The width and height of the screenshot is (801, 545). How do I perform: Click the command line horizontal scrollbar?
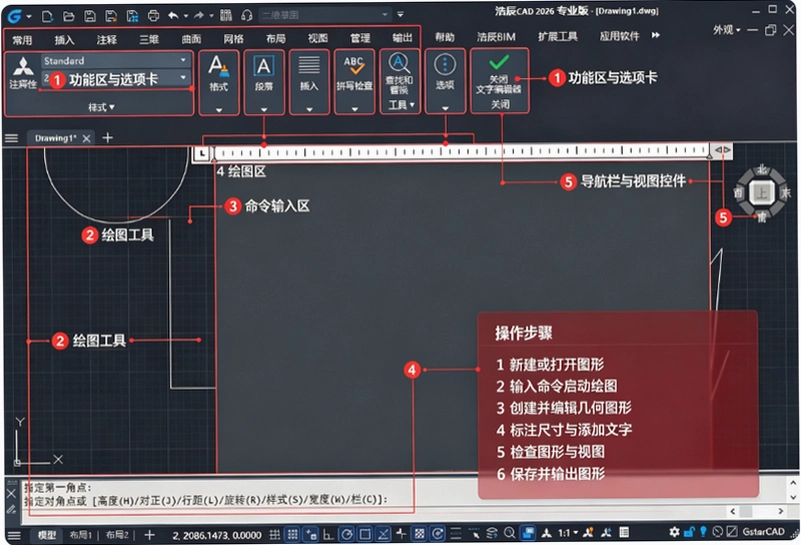757,511
